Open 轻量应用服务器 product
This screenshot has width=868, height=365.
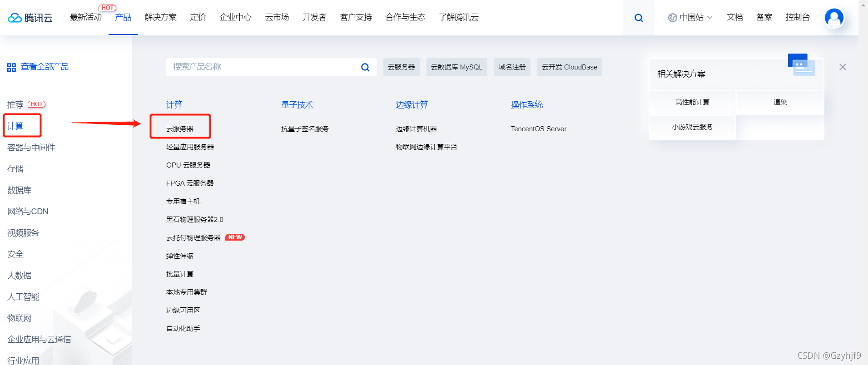click(190, 147)
